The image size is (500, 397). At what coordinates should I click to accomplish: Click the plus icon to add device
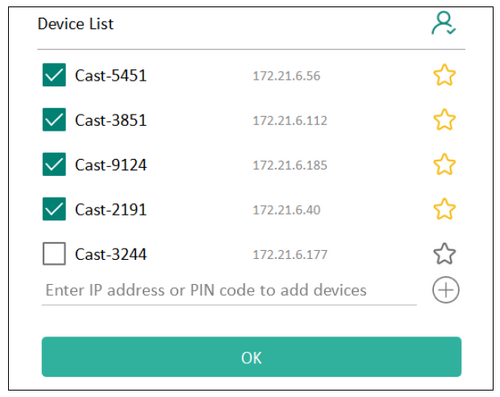(446, 290)
